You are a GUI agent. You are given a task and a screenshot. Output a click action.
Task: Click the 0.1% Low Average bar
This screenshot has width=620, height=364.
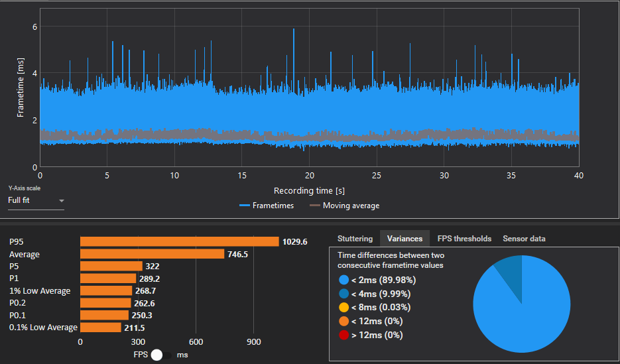100,328
